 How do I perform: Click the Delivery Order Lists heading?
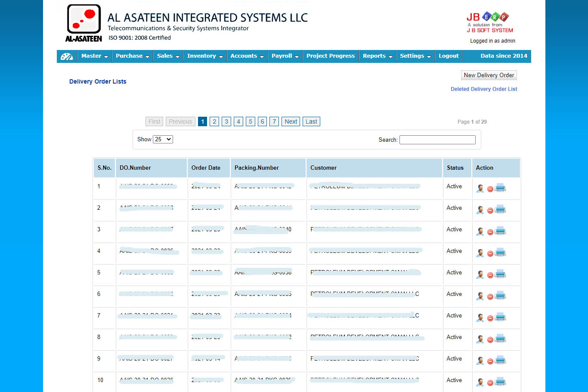tap(98, 81)
